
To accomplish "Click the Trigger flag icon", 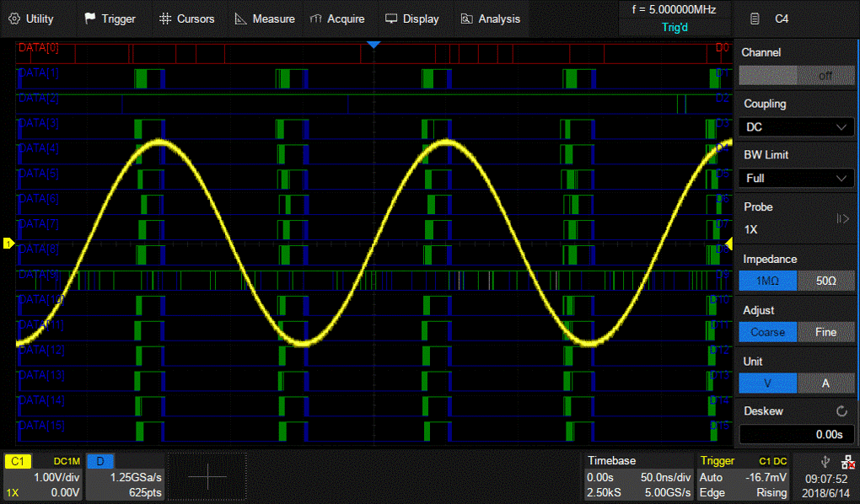I will [90, 19].
